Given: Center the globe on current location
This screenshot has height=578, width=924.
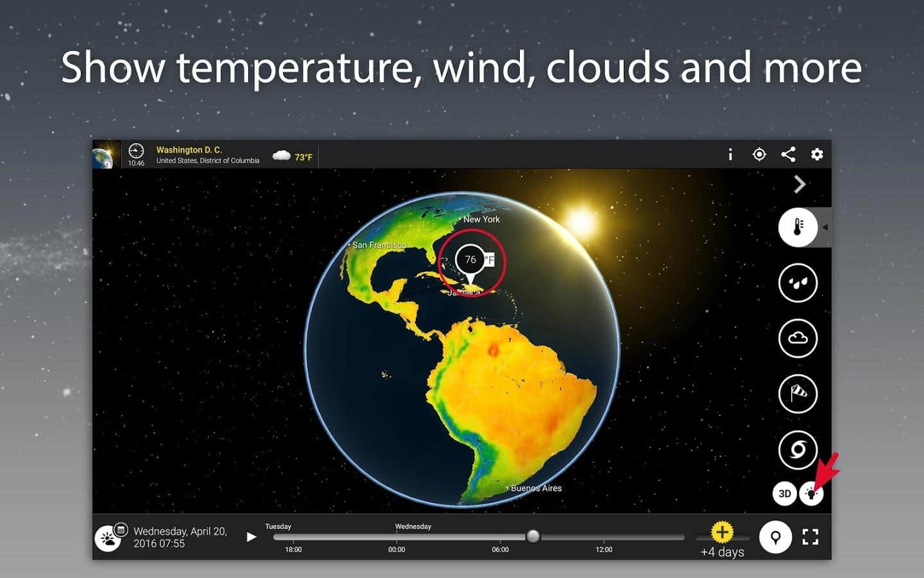Looking at the screenshot, I should [x=759, y=154].
